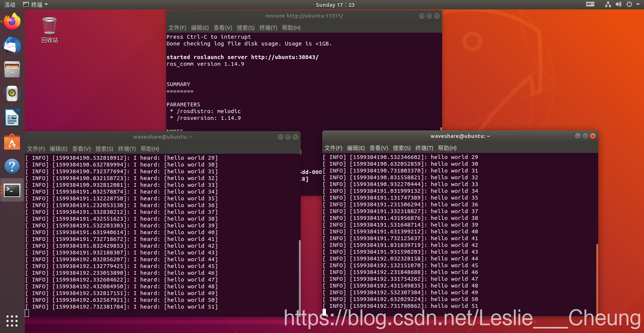Screen dimensions: 644x333
Task: Open the clock Sunday 17:23
Action: pos(335,5)
